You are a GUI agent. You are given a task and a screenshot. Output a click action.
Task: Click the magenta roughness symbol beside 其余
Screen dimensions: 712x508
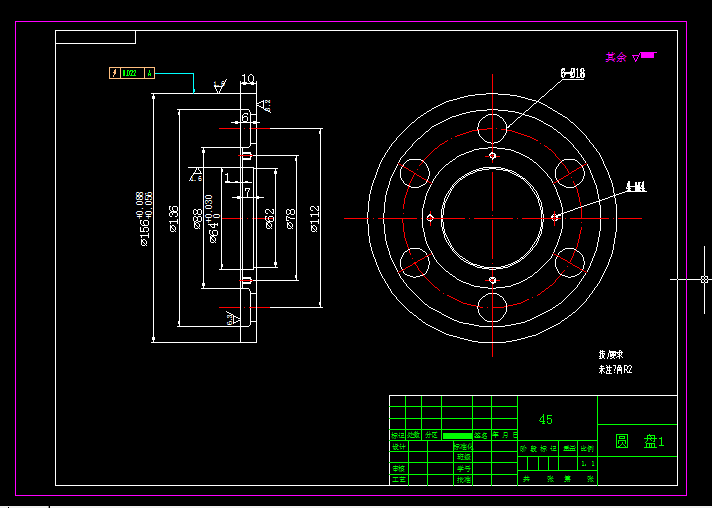point(644,56)
